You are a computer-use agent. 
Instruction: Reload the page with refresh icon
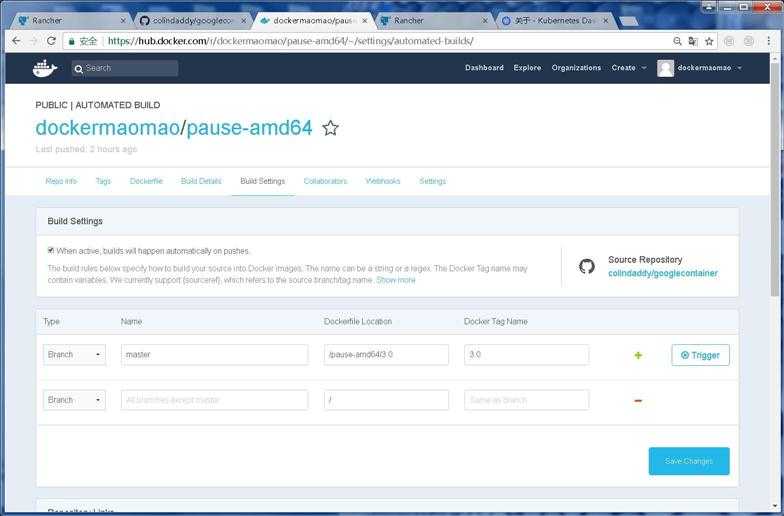coord(51,41)
